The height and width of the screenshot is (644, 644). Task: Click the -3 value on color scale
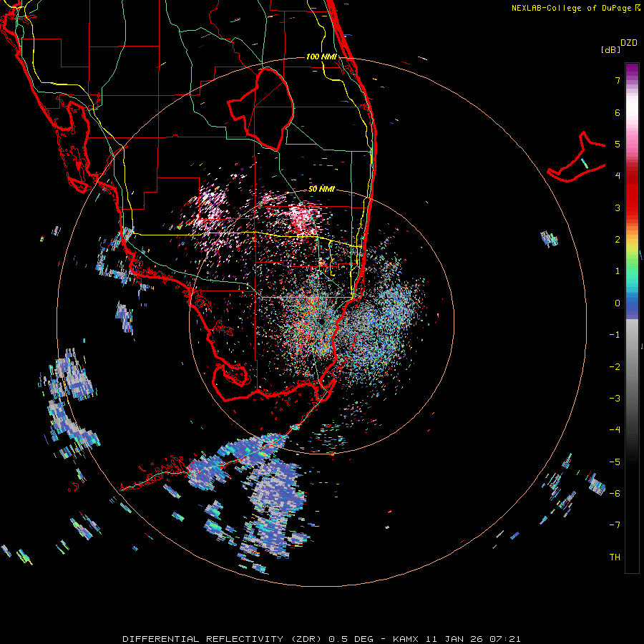click(x=615, y=399)
